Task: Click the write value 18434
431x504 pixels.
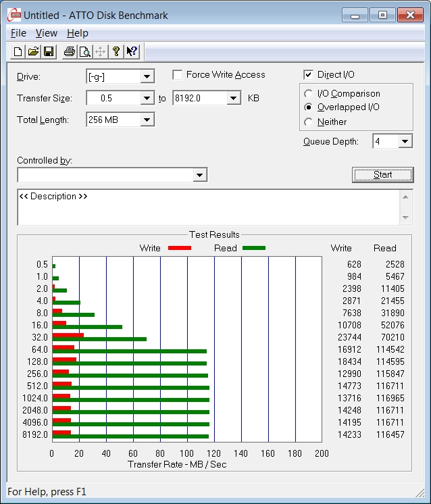Action: 349,361
